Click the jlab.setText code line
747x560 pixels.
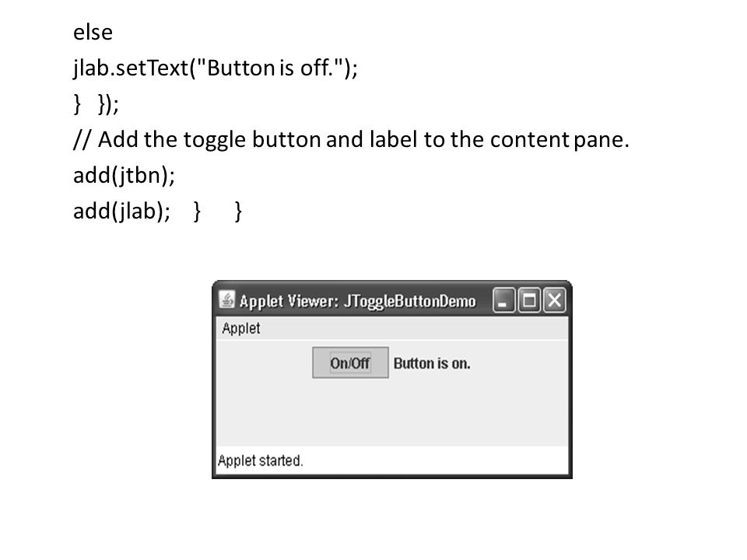[x=216, y=68]
